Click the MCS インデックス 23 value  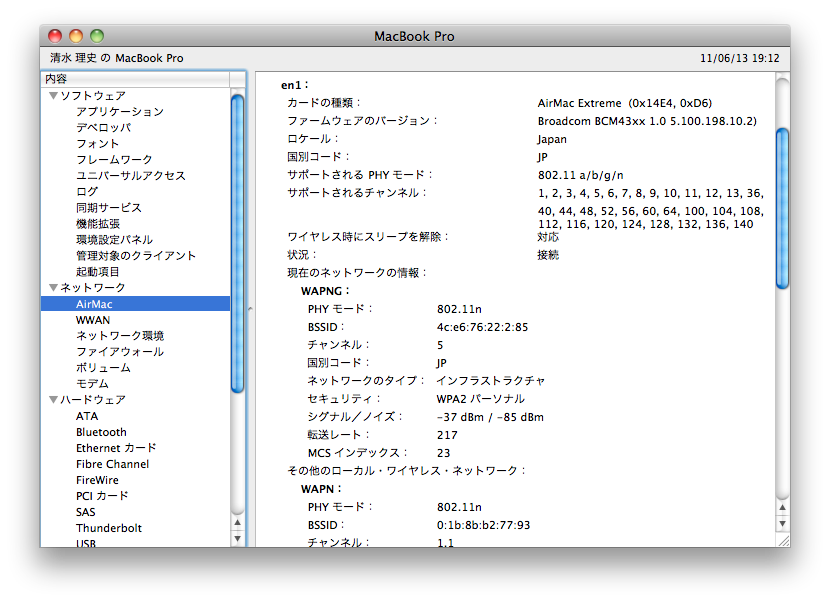[x=443, y=453]
